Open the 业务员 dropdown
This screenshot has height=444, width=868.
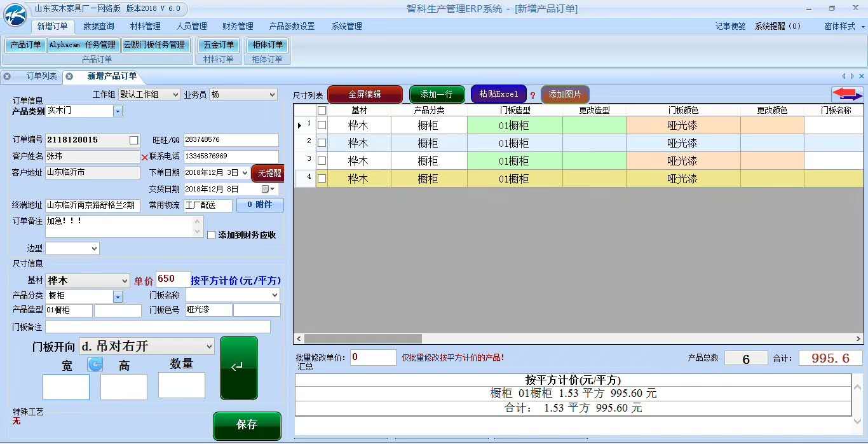point(272,94)
